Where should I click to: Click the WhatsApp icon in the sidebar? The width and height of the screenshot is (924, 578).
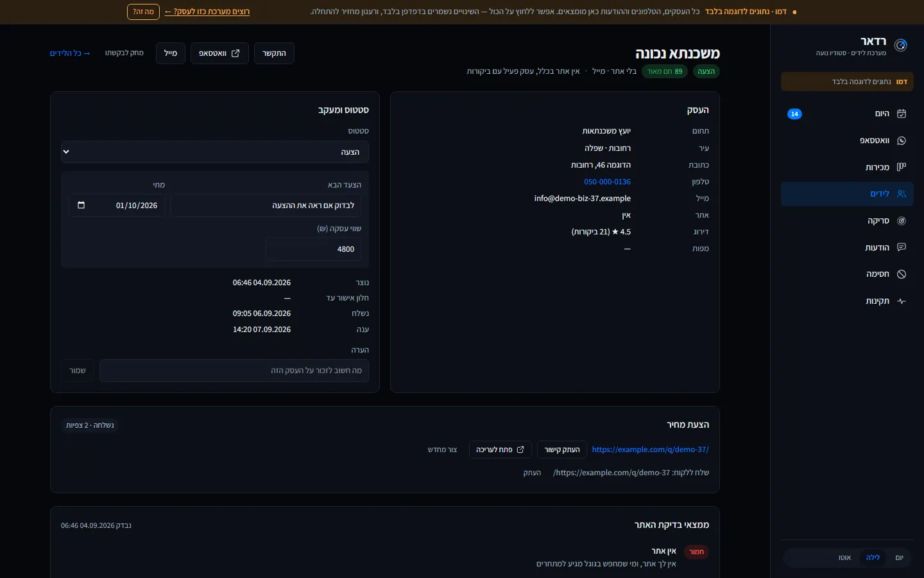point(902,141)
